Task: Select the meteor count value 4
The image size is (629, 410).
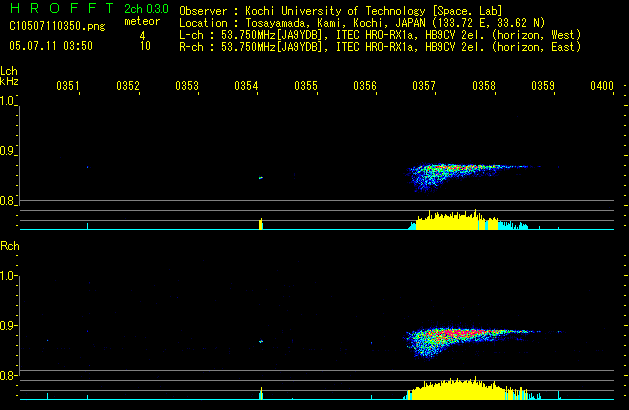Action: pos(142,36)
